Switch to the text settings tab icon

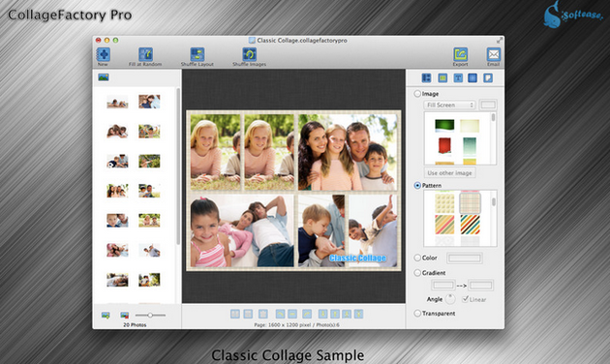[x=458, y=78]
